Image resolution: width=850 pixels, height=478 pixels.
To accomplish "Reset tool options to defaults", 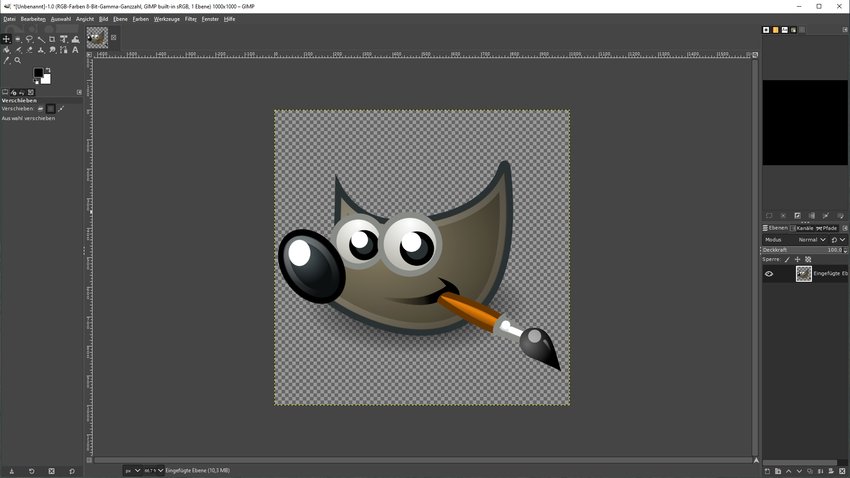I will (72, 471).
